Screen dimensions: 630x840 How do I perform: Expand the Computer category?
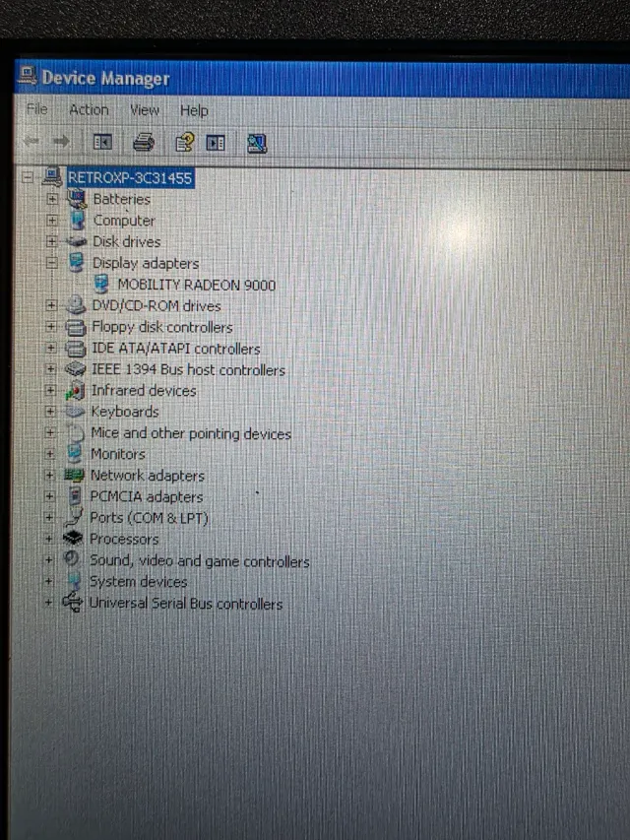tap(52, 221)
